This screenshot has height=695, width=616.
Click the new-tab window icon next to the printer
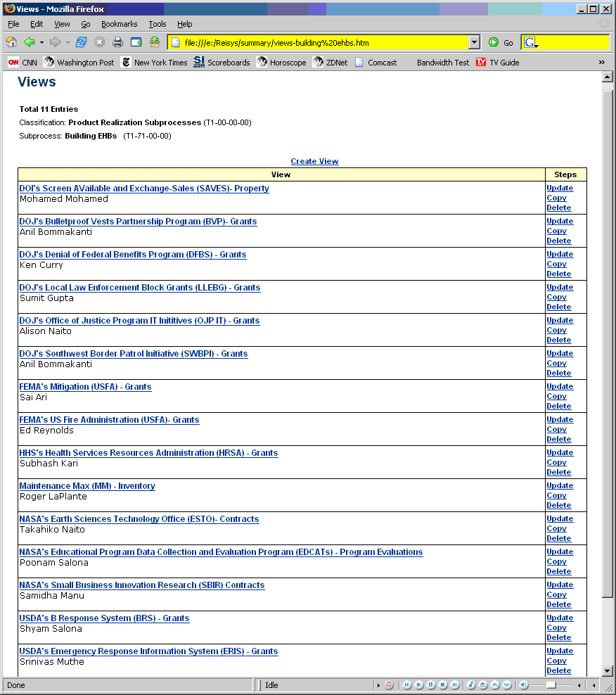tap(136, 42)
